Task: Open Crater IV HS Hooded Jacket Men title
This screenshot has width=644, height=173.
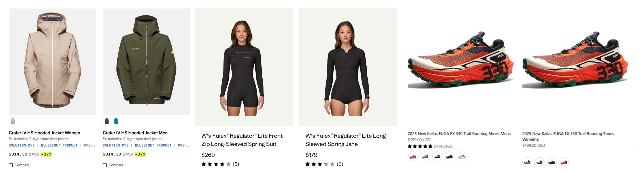Action: click(x=135, y=133)
